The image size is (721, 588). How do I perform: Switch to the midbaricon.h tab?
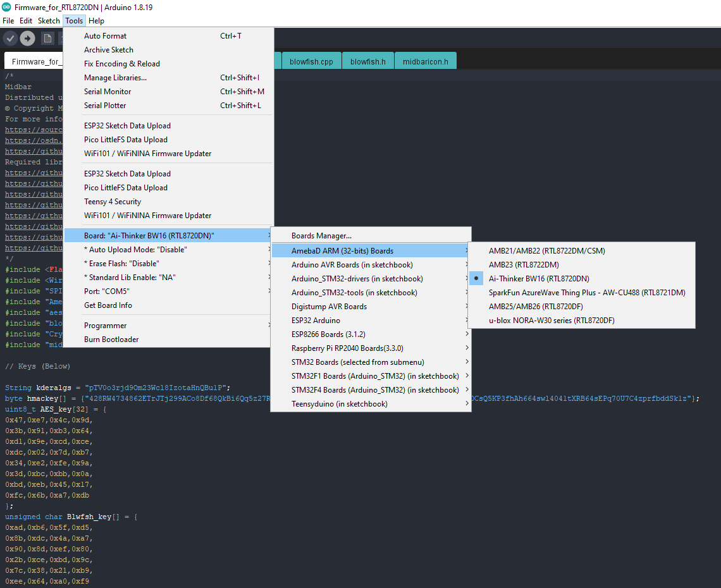(425, 62)
